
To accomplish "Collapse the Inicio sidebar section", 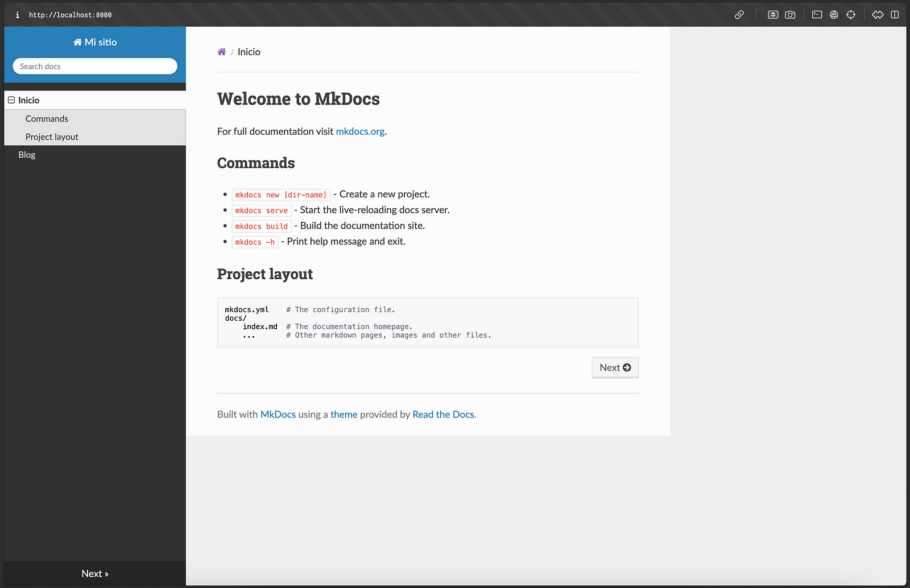I will (x=11, y=100).
